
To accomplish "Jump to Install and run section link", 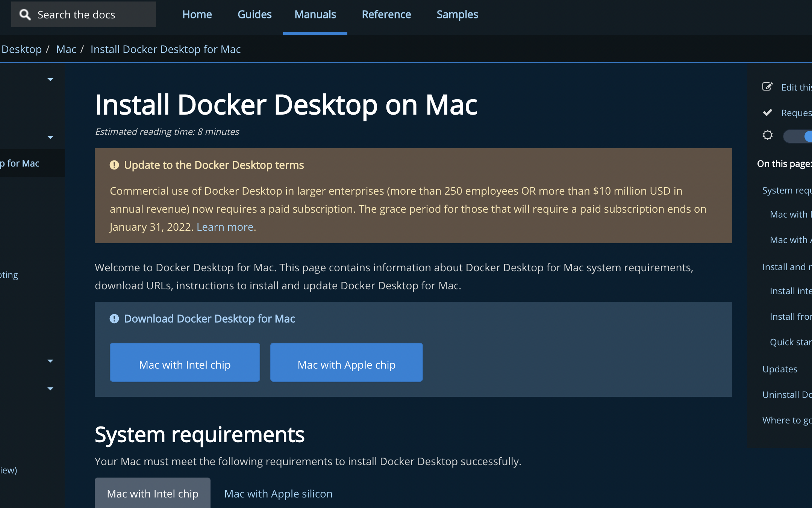I will click(787, 267).
